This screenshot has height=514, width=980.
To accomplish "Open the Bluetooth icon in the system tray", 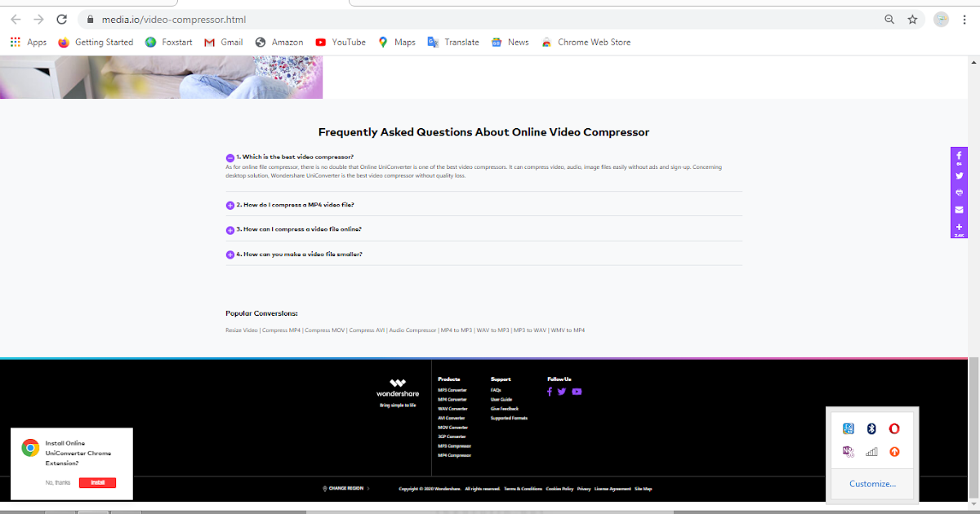I will click(871, 428).
